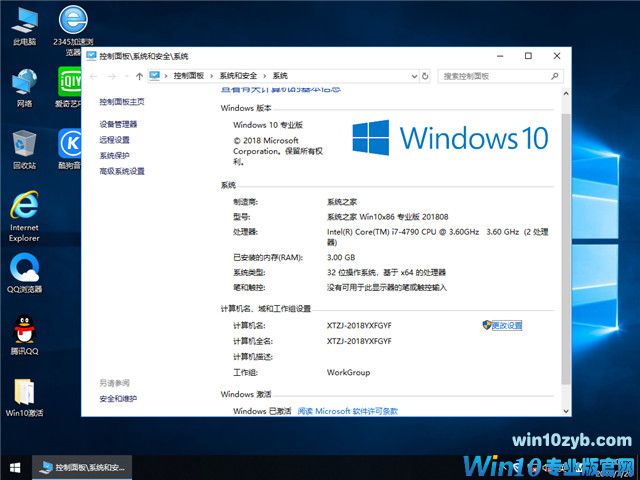The width and height of the screenshot is (640, 480).
Task: Click the Windows 已激活 text
Action: click(262, 411)
